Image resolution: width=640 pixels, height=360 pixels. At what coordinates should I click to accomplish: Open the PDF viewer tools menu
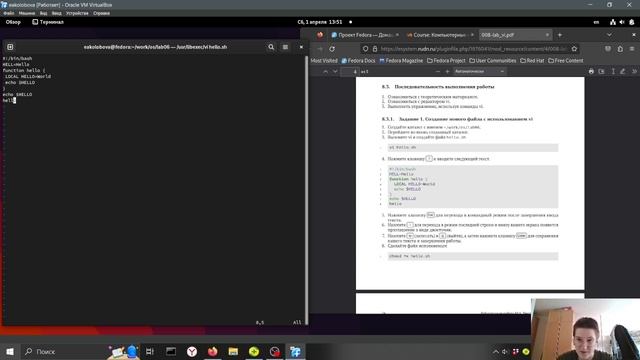pos(634,71)
